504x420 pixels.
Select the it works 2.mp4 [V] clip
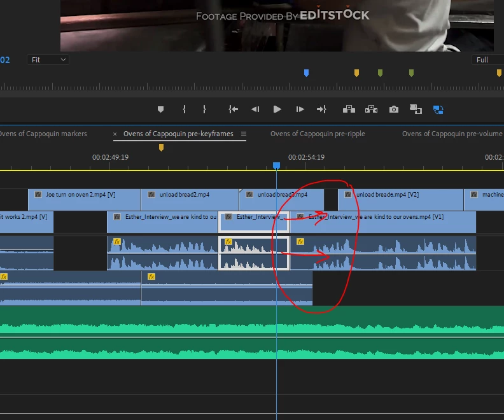[x=27, y=221]
